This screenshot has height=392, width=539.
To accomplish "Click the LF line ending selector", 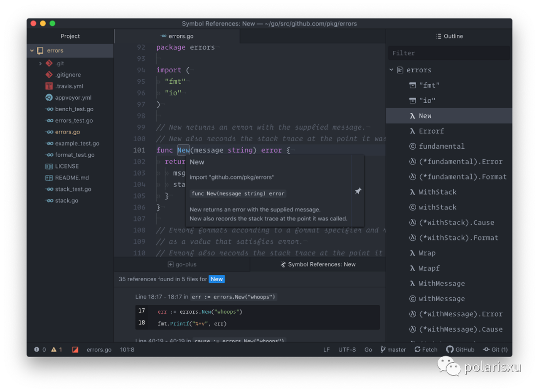I will [x=326, y=350].
